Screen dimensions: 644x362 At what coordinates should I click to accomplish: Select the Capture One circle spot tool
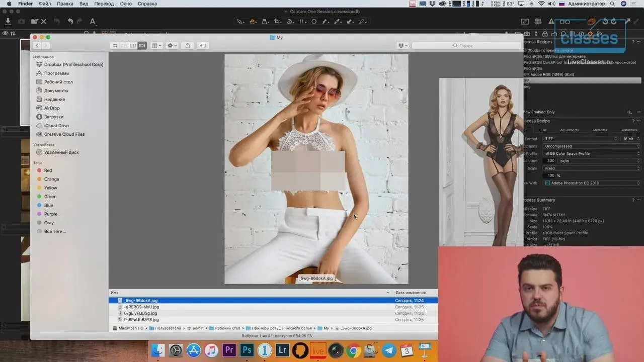point(314,22)
